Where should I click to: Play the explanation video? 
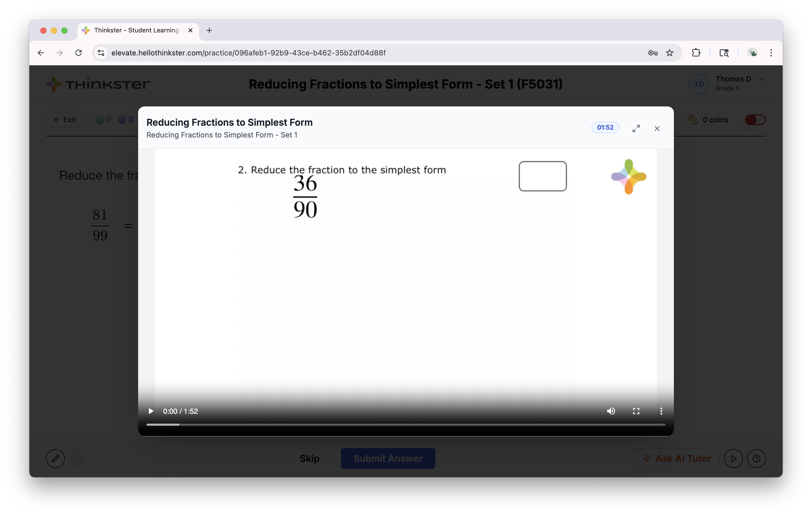(x=150, y=411)
